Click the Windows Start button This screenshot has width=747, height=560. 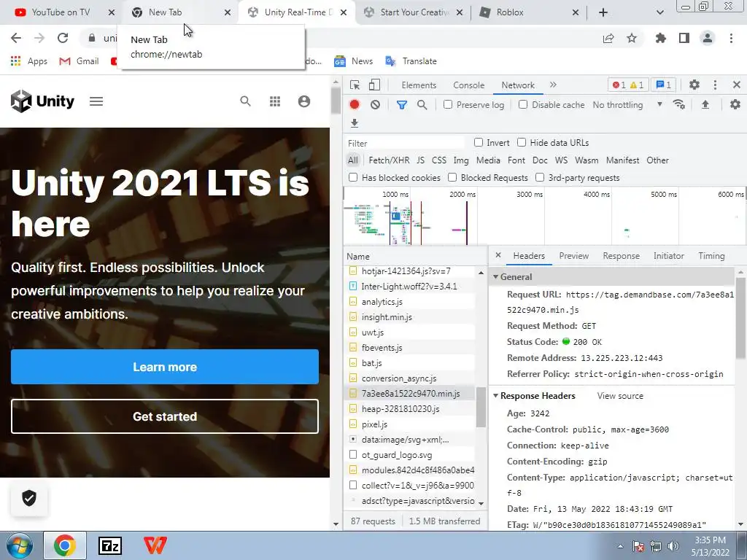[x=20, y=545]
